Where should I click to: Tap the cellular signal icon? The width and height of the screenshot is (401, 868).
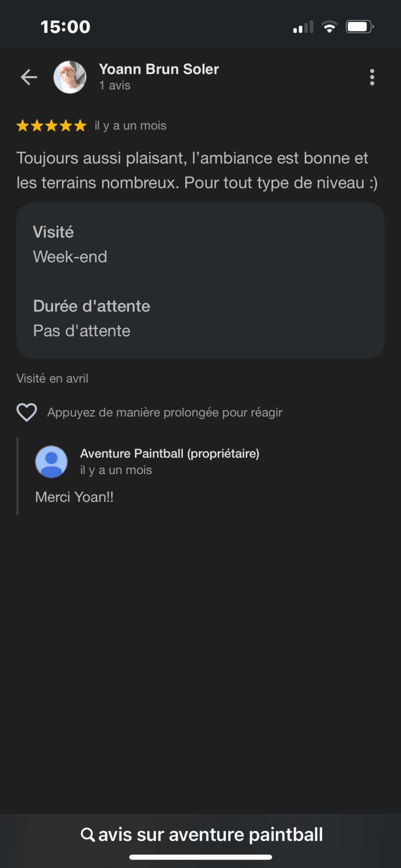point(303,27)
